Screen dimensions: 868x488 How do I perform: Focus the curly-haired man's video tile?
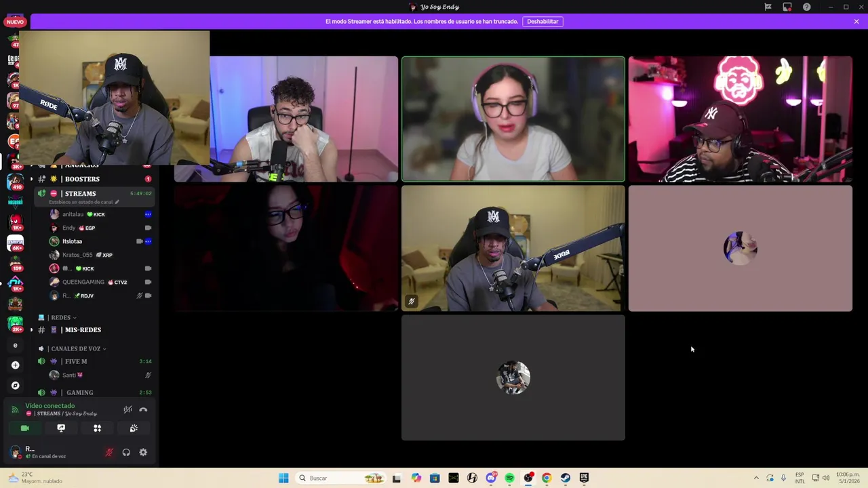click(x=304, y=119)
